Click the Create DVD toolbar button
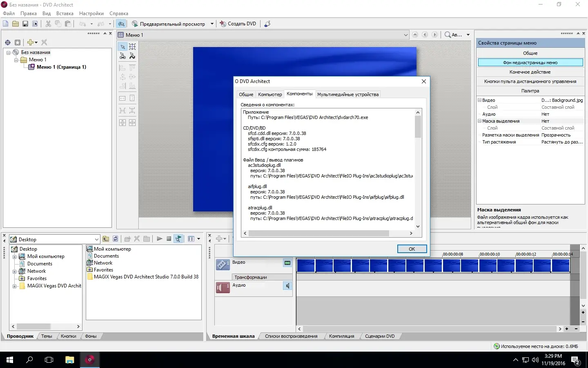The width and height of the screenshot is (588, 368). point(238,24)
